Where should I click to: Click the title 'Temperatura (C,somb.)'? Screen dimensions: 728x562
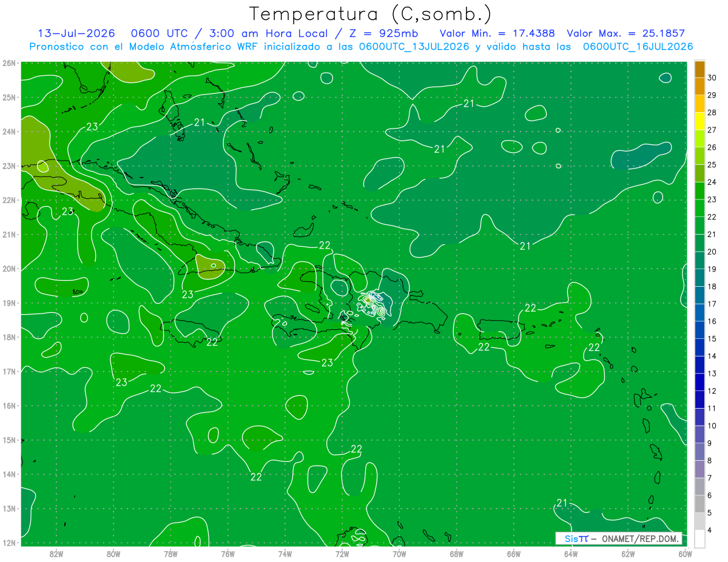(371, 14)
